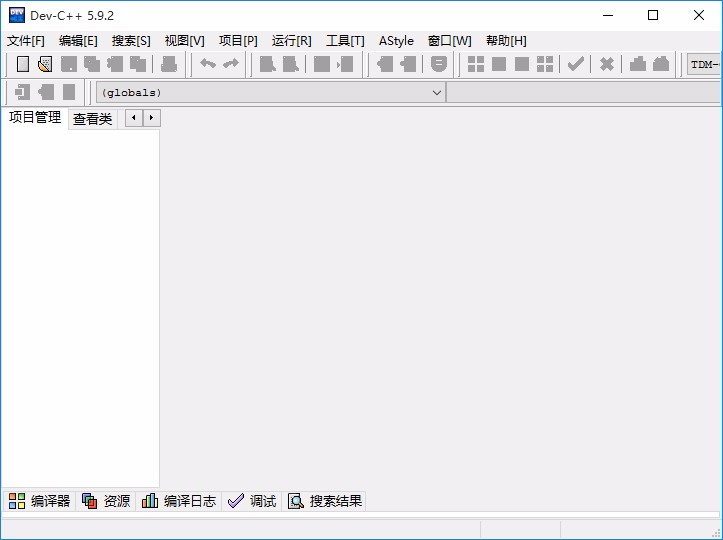Click the greyed Run toolbar icon
The image size is (723, 540).
click(x=499, y=64)
